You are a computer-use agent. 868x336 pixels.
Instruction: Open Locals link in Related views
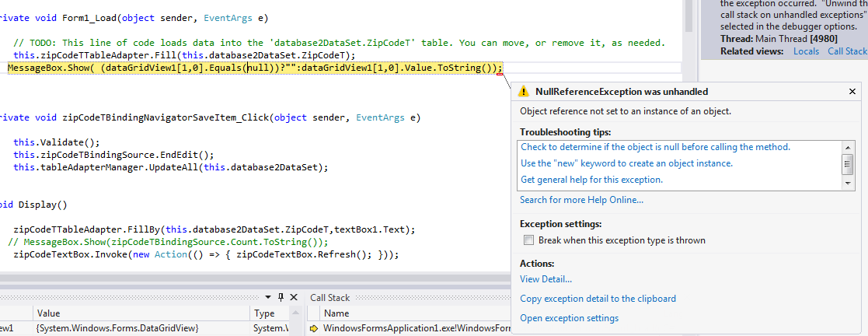point(806,51)
